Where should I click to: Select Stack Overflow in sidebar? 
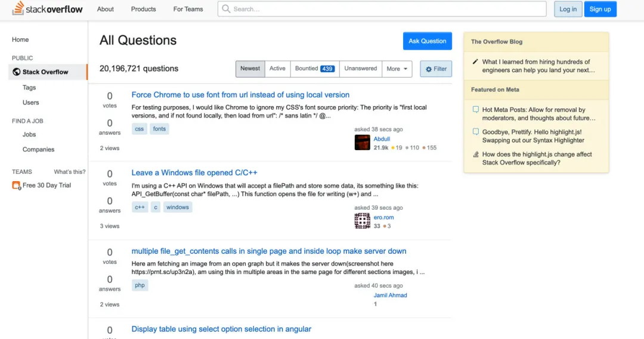coord(48,72)
